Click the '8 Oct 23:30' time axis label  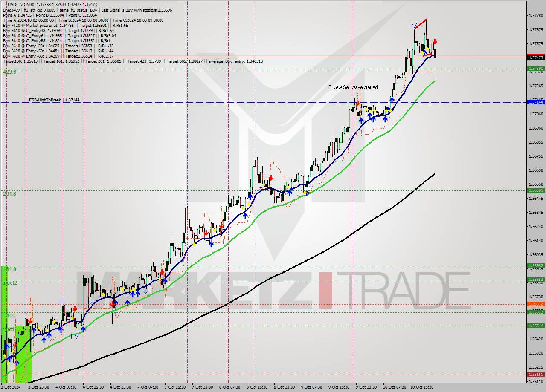[x=285, y=387]
